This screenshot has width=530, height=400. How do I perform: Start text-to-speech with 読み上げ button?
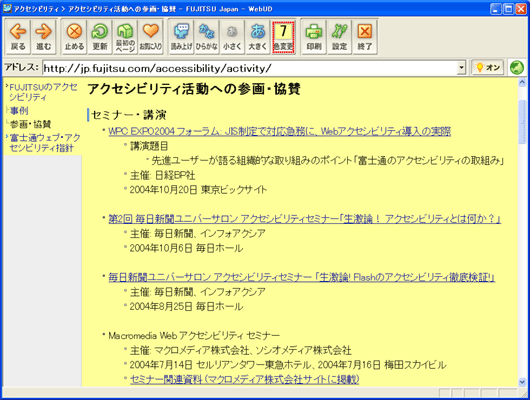[x=182, y=37]
